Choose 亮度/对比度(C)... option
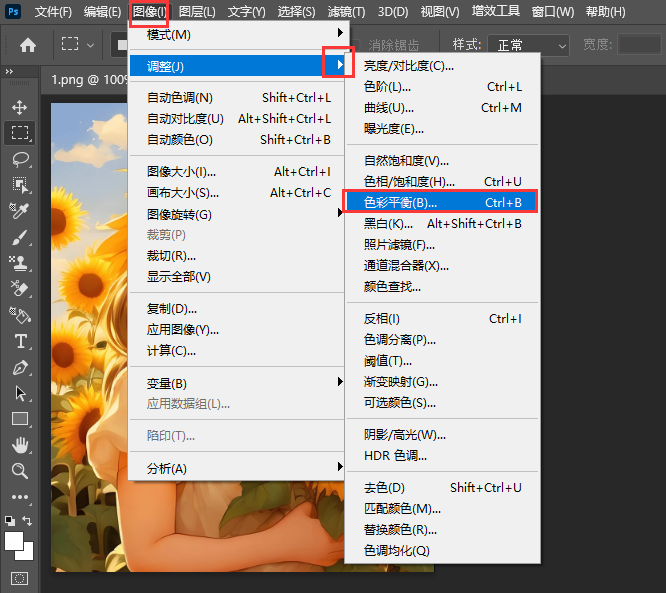Viewport: 666px width, 593px height. pyautogui.click(x=442, y=66)
